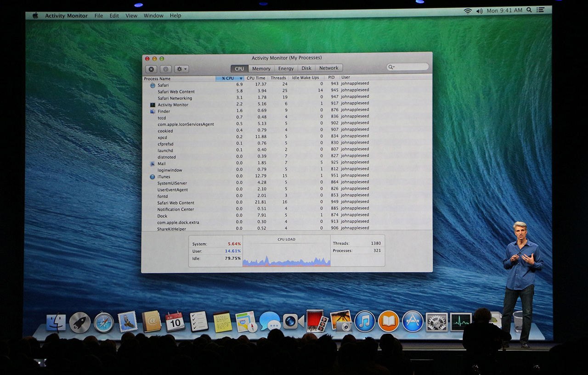Viewport: 588px width, 375px height.
Task: Click the Inspect process info button
Action: pos(166,69)
